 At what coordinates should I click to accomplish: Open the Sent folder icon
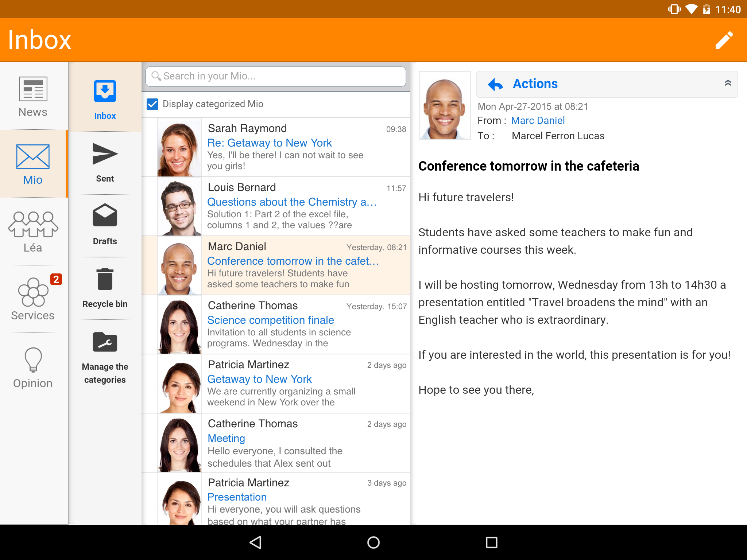coord(105,154)
